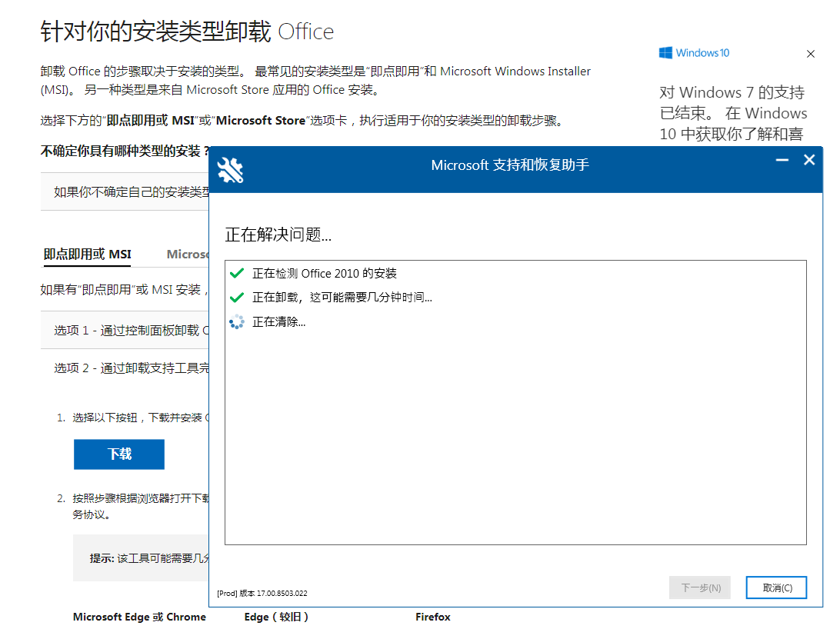Switch to the partially hidden Microsoft Store tab
The height and width of the screenshot is (639, 840).
coord(188,255)
